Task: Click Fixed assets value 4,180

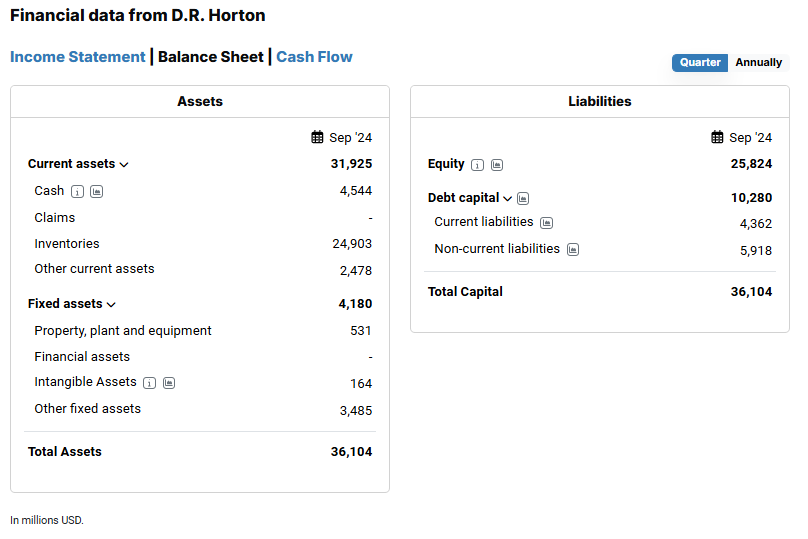Action: [355, 304]
